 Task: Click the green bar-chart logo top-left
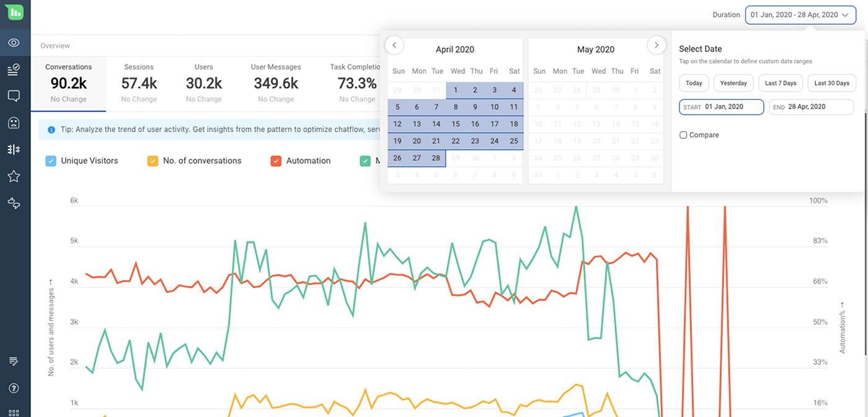tap(15, 13)
